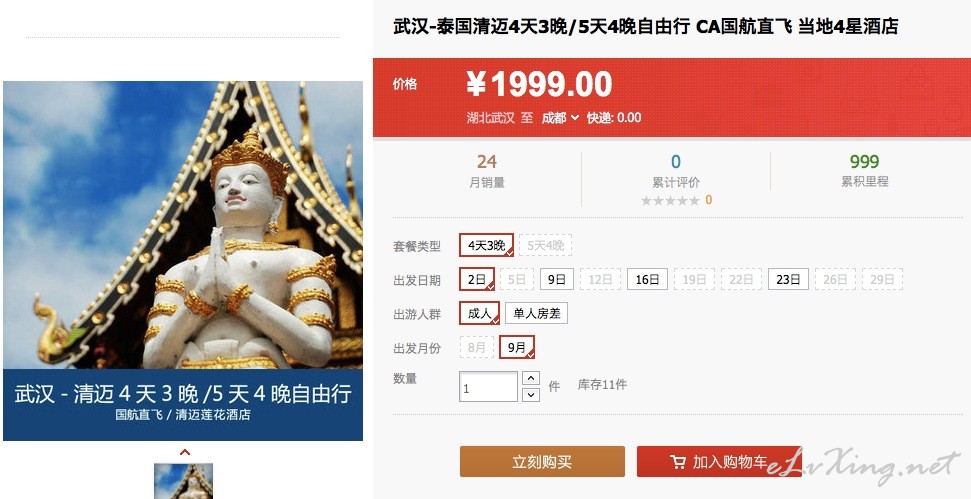Click the 立刻购买 buy now button
This screenshot has height=499, width=971.
coord(542,462)
